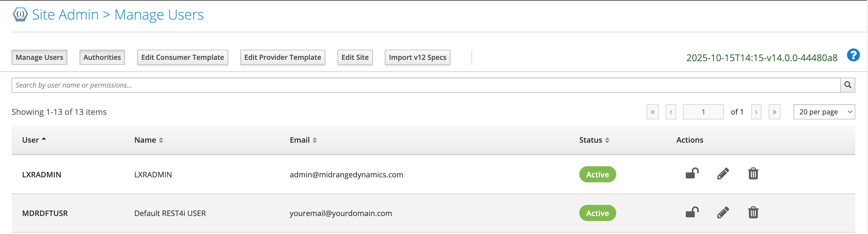Screen dimensions: 868x234
Task: Click the Site Admin logo icon
Action: [20, 15]
